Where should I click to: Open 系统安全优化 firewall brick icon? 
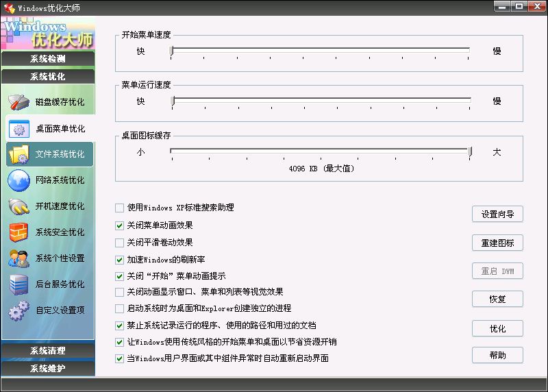tap(19, 232)
